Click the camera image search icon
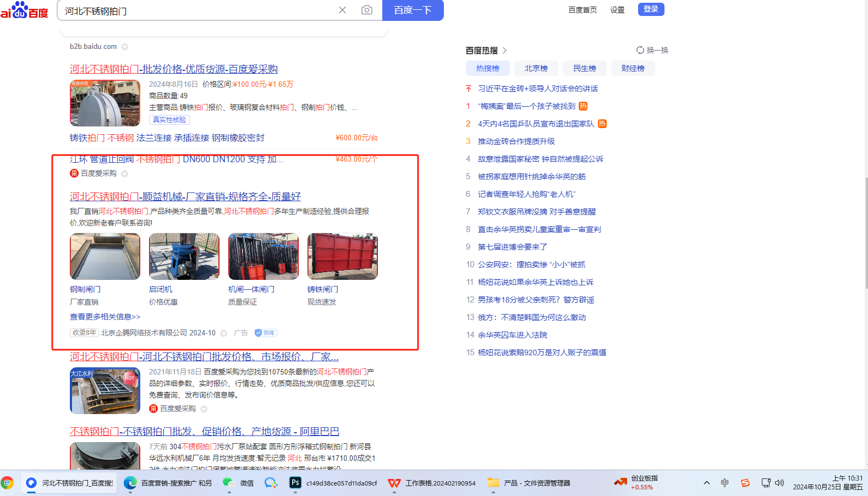 pyautogui.click(x=366, y=10)
